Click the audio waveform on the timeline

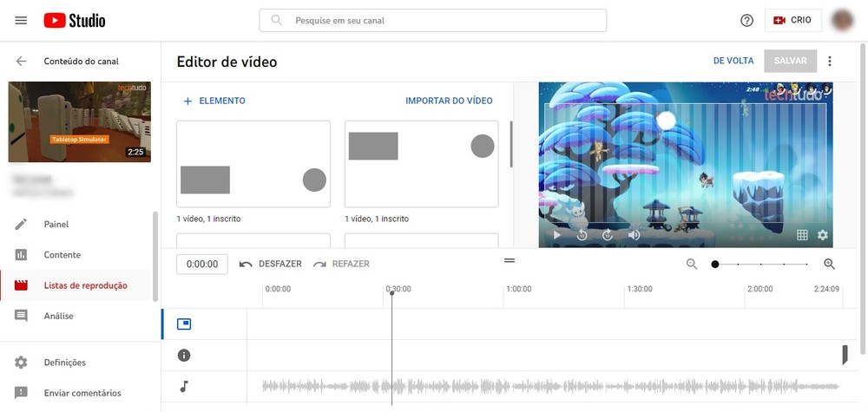point(551,386)
